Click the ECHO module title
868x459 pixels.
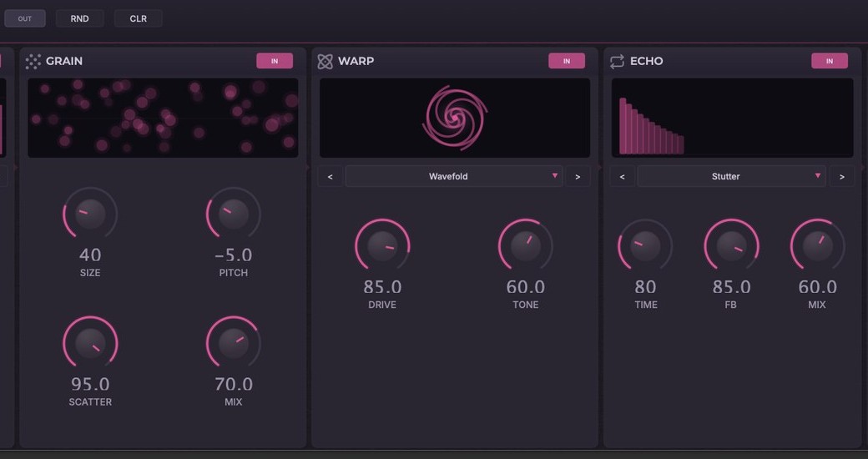click(647, 61)
